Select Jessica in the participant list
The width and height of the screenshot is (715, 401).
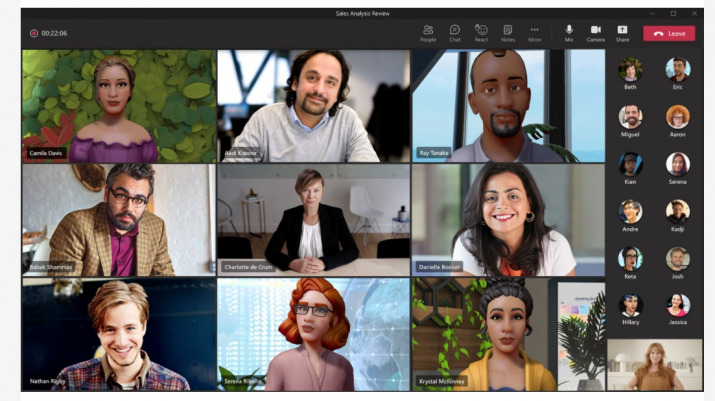(678, 305)
